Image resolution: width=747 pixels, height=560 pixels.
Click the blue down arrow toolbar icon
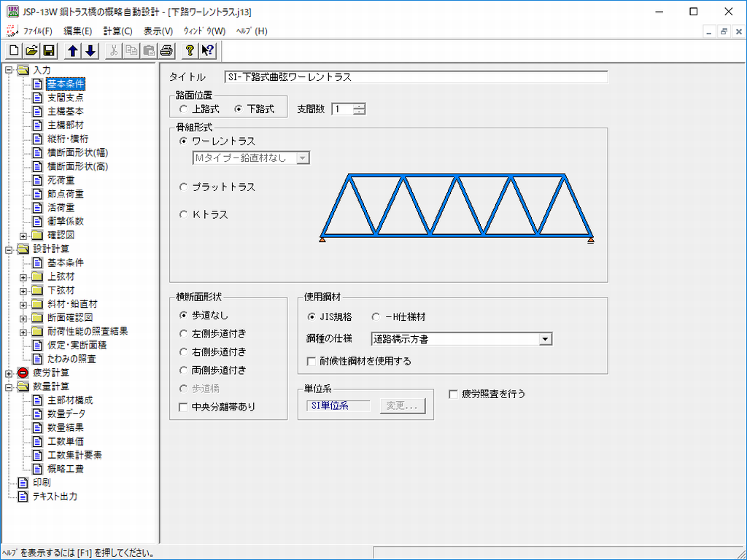90,50
